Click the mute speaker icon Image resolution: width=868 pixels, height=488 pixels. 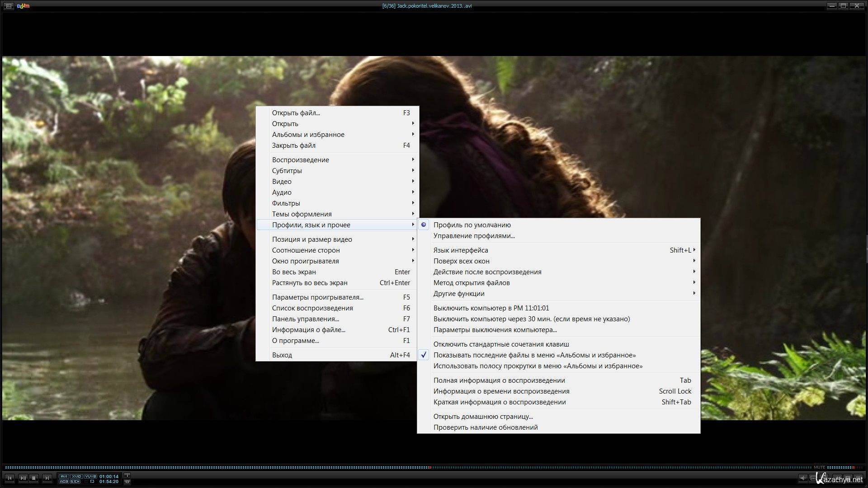pyautogui.click(x=803, y=478)
